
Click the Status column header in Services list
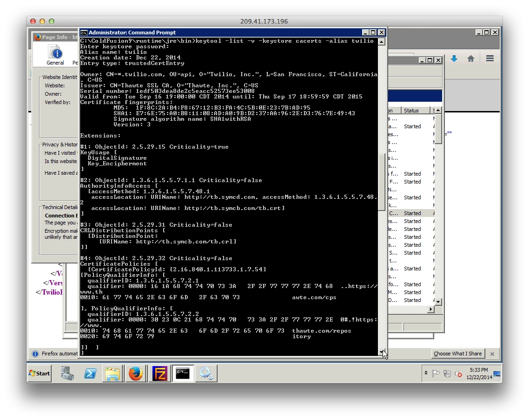coord(416,111)
